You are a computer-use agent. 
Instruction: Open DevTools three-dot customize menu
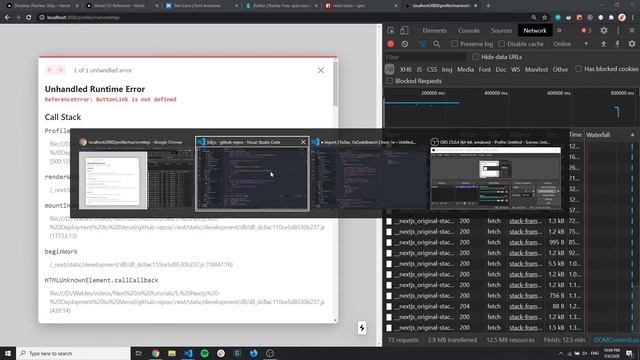coord(618,31)
